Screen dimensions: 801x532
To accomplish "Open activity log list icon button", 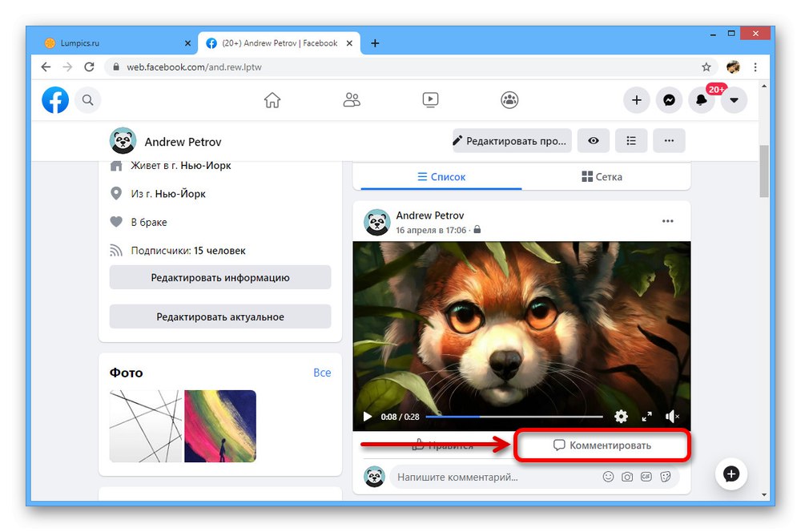I will (631, 140).
